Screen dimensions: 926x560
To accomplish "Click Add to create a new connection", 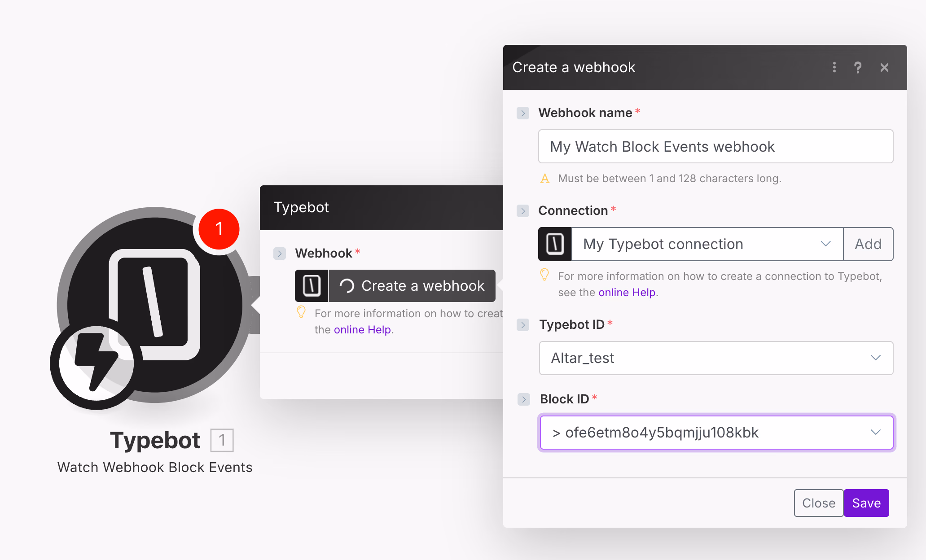I will pyautogui.click(x=868, y=244).
